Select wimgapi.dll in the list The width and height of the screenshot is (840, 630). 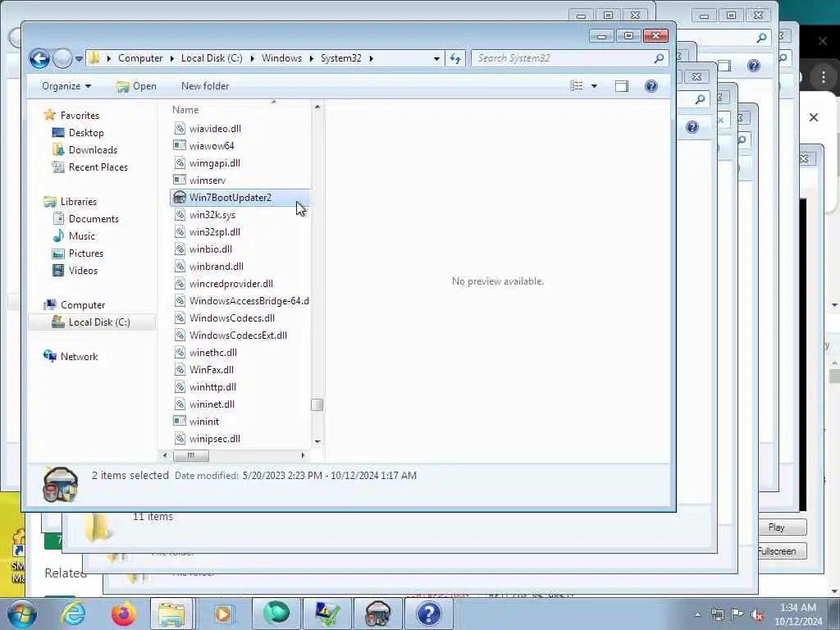click(x=214, y=163)
